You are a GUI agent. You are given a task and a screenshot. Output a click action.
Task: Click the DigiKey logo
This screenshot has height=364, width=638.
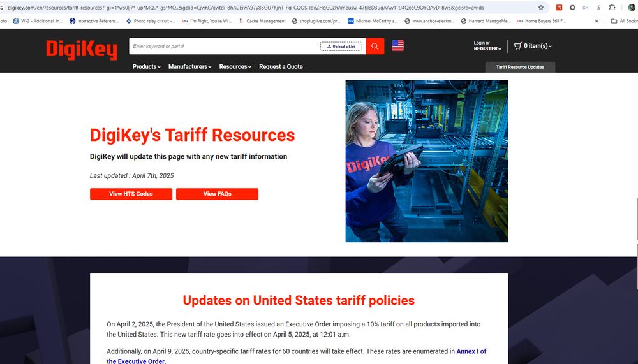pyautogui.click(x=82, y=50)
